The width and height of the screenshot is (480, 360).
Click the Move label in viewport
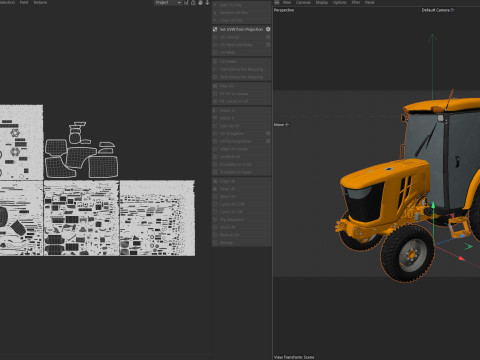[279, 125]
